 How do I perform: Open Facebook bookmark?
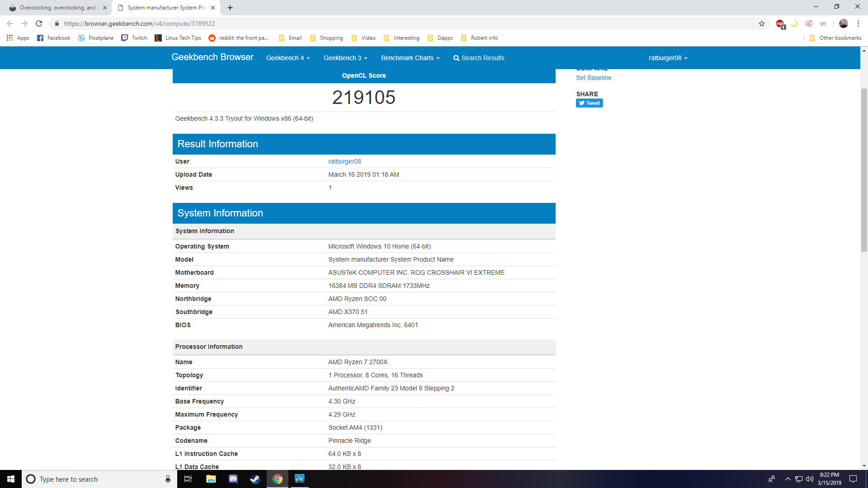point(54,38)
